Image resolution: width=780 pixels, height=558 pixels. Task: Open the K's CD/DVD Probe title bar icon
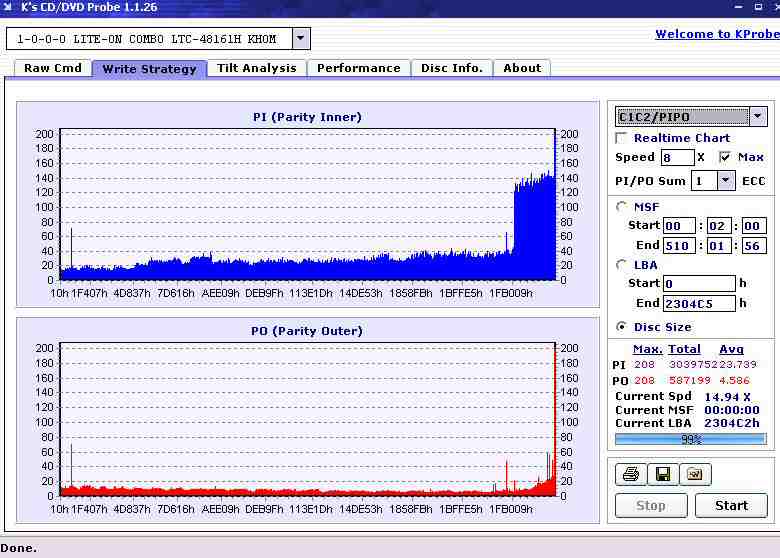(7, 7)
